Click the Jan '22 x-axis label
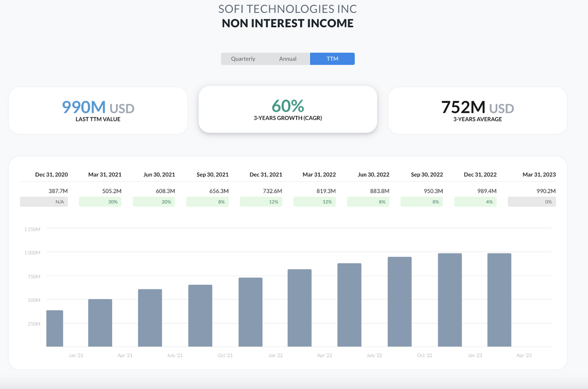The height and width of the screenshot is (389, 588). [275, 355]
